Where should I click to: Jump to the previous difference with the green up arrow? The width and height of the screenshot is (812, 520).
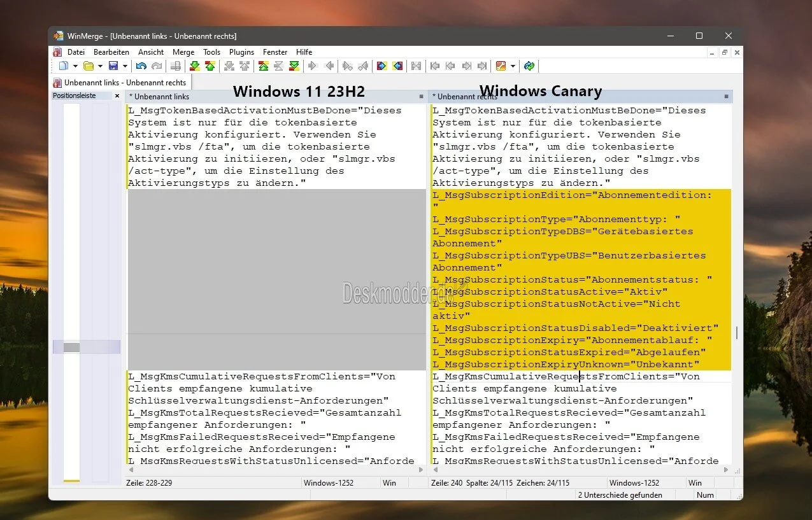click(210, 66)
